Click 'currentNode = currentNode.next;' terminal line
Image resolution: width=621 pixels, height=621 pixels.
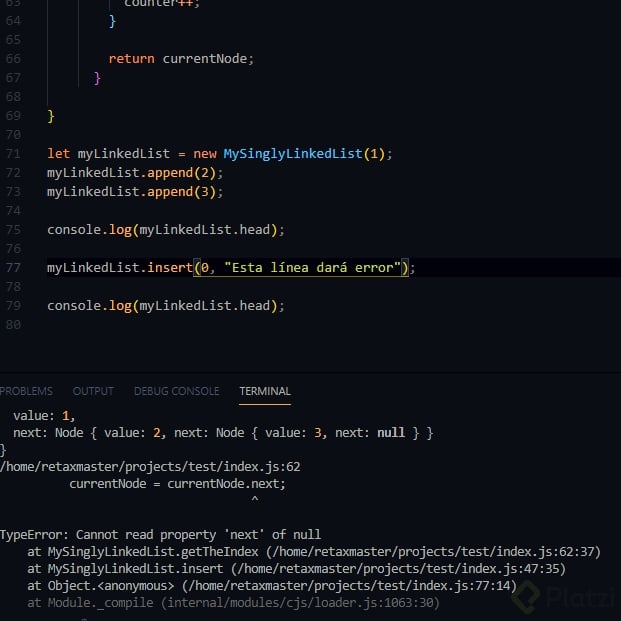coord(177,484)
